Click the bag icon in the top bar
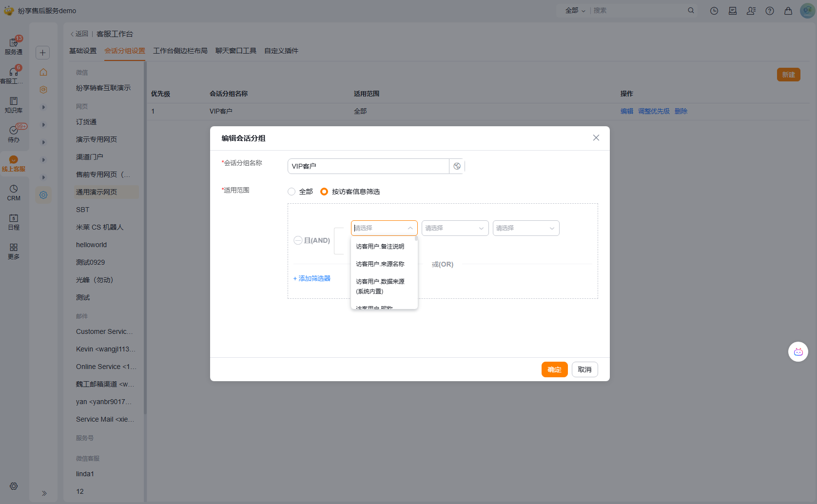Screen dimensions: 817x504 coord(788,11)
